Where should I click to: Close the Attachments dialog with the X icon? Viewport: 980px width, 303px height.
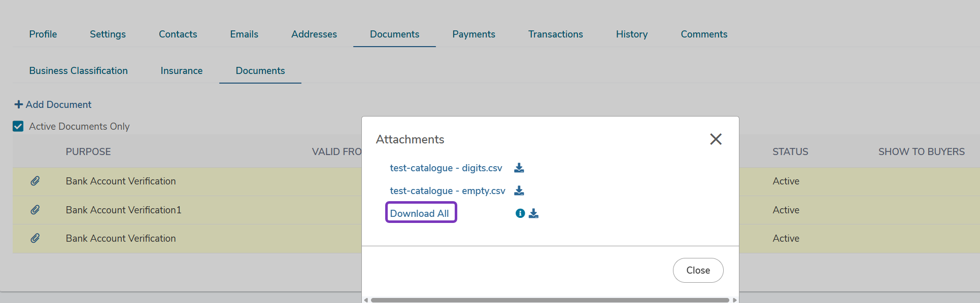[716, 139]
